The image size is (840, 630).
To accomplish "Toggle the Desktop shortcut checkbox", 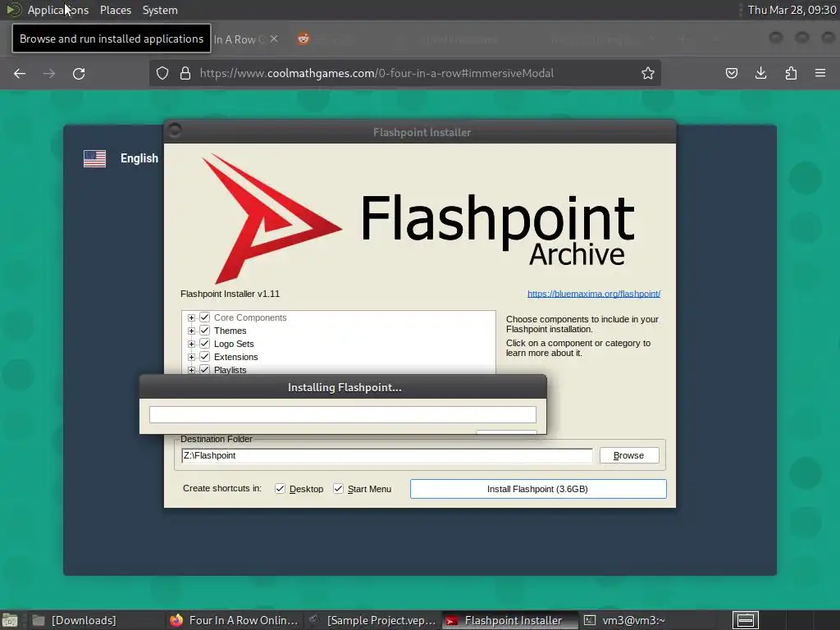I will coord(281,489).
